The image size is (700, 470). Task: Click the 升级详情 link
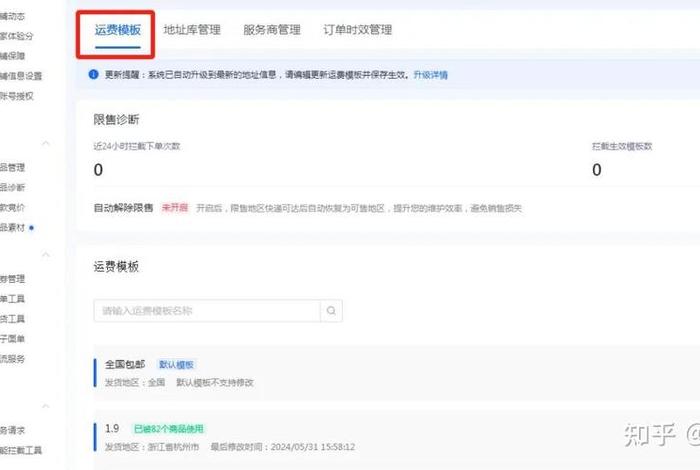430,75
